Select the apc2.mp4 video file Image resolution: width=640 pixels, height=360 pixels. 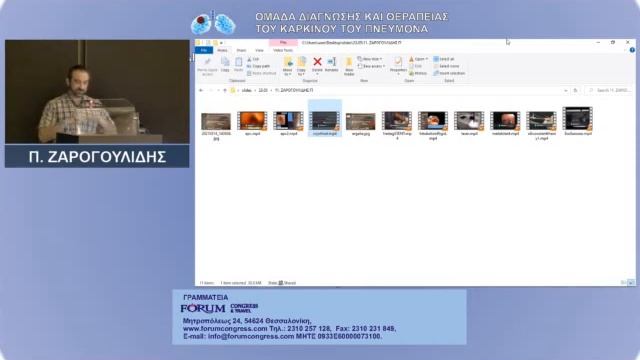(289, 124)
